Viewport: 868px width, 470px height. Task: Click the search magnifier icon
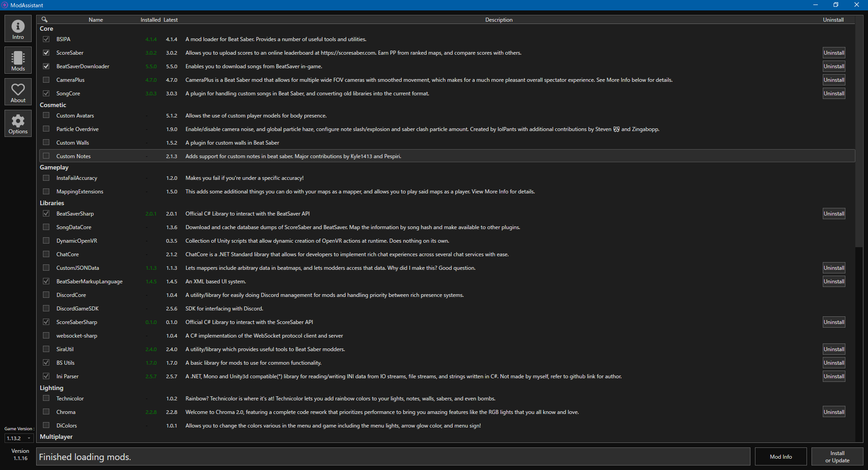[x=45, y=19]
